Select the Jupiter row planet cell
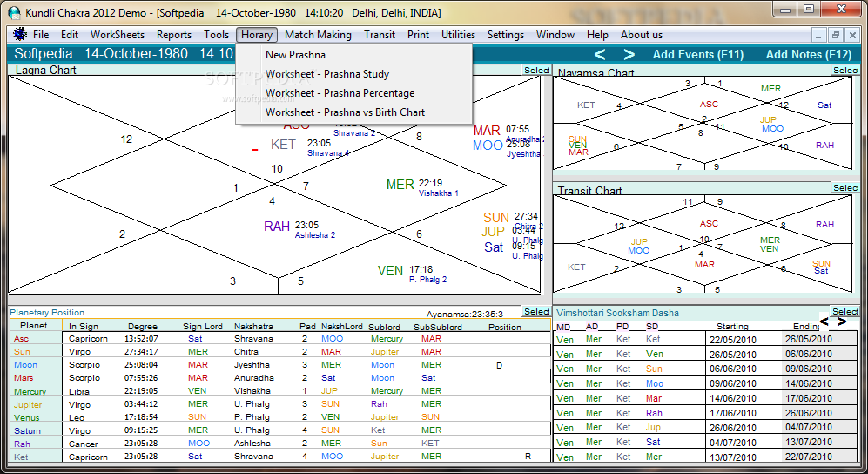The width and height of the screenshot is (868, 474). click(36, 405)
